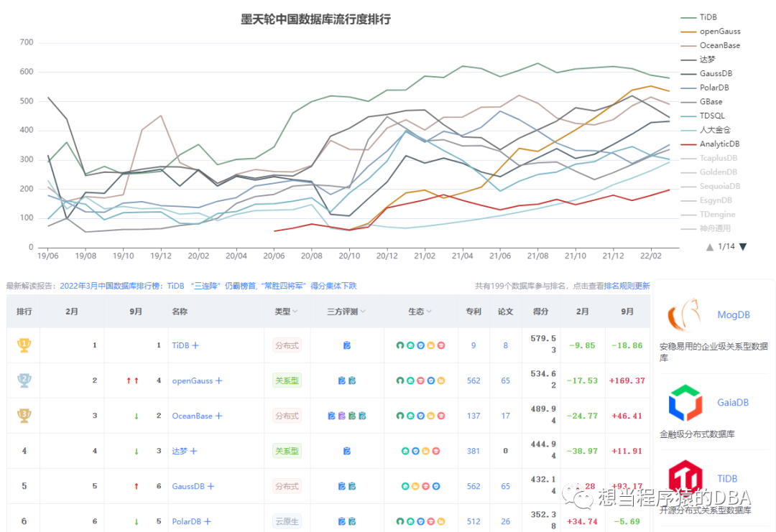This screenshot has height=532, width=776.
Task: Click the plus icon beside 达梦 name
Action: (x=193, y=451)
